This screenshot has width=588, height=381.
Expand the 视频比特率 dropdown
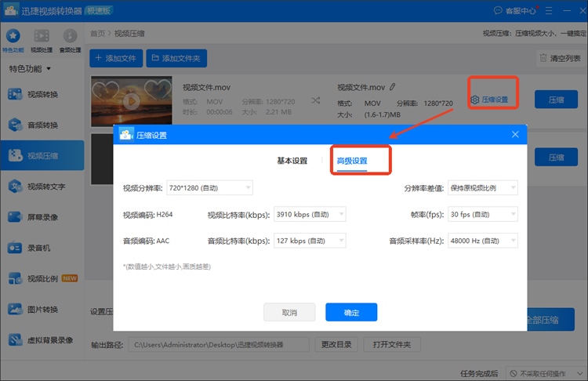point(310,214)
